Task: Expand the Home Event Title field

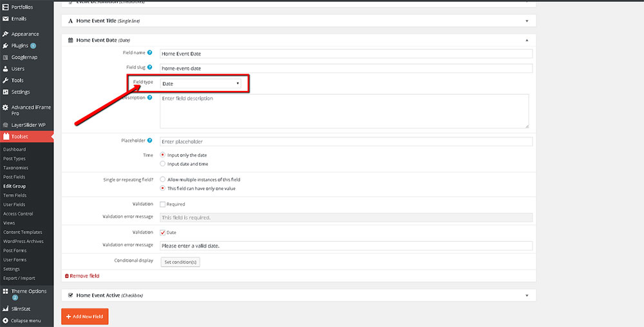Action: point(527,21)
